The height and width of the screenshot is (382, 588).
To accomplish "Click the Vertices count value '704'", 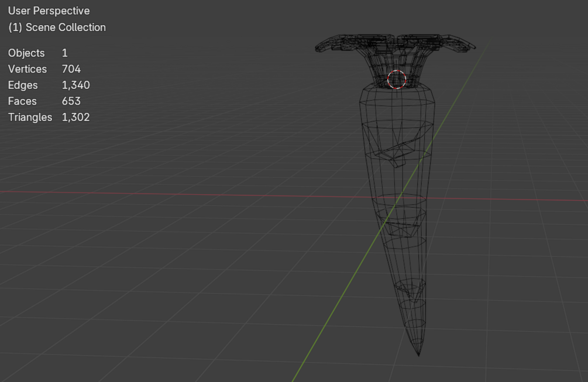I will [x=71, y=69].
